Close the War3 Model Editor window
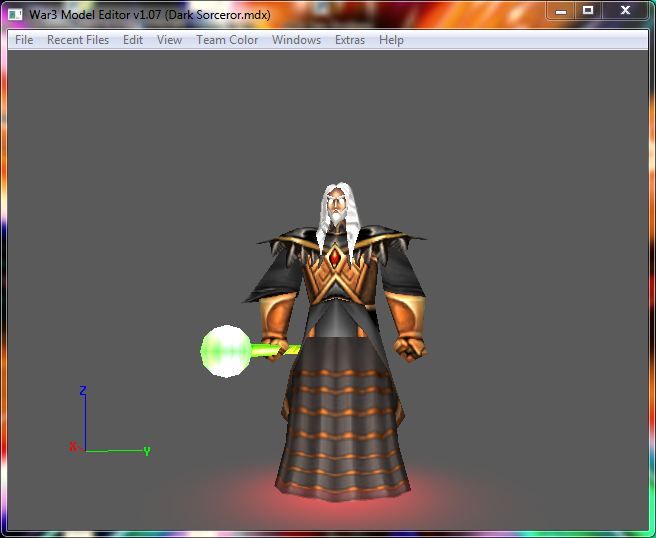The image size is (656, 538). click(x=625, y=10)
